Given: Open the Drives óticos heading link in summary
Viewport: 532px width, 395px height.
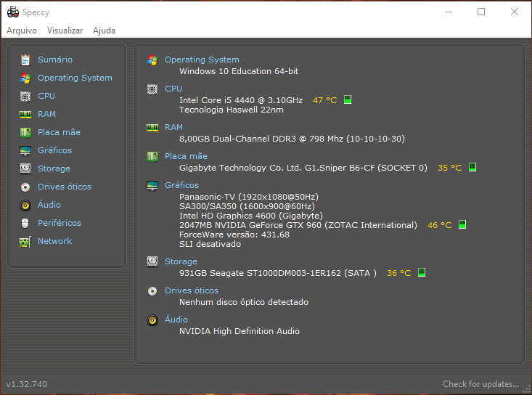Looking at the screenshot, I should coord(192,290).
